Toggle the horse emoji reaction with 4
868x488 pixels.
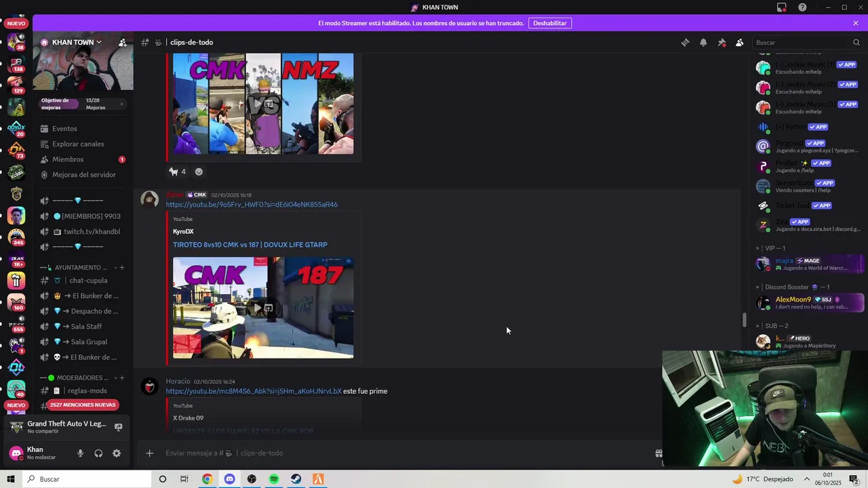(x=178, y=171)
